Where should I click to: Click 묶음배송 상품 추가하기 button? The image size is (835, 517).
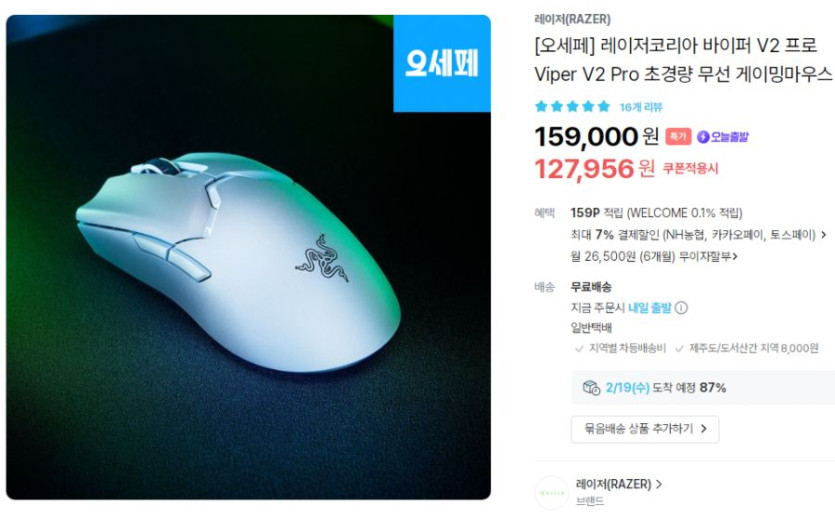[x=645, y=429]
